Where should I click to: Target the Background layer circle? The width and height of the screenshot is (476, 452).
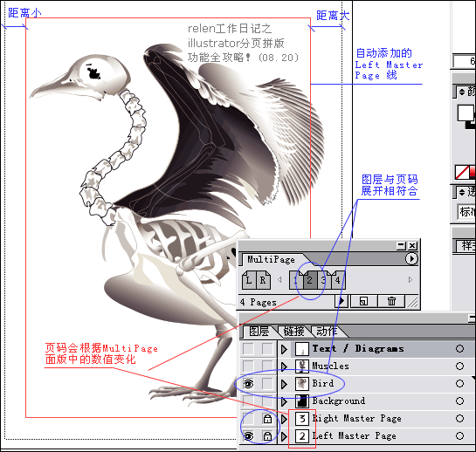pos(459,401)
